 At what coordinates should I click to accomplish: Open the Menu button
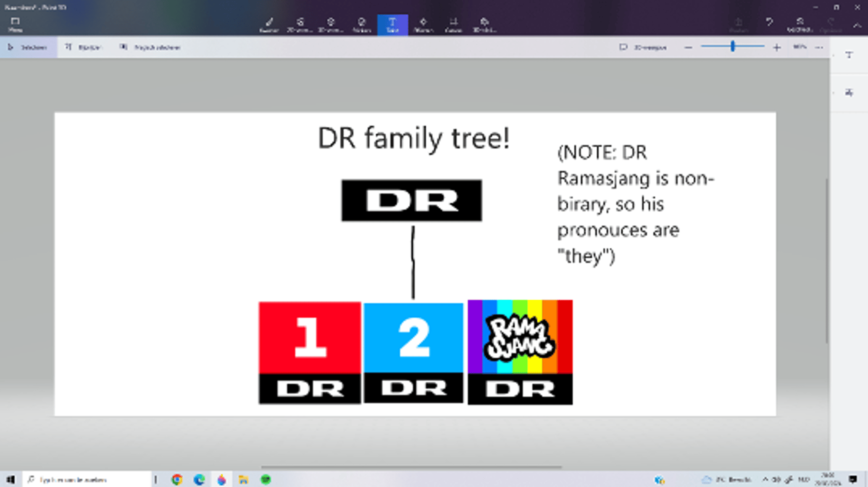(x=15, y=24)
